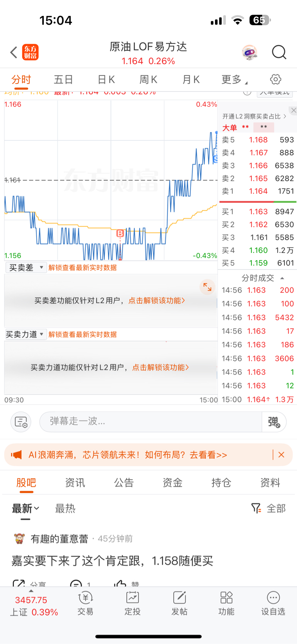Select the 股吧 tab
The height and width of the screenshot is (644, 297).
[x=26, y=483]
